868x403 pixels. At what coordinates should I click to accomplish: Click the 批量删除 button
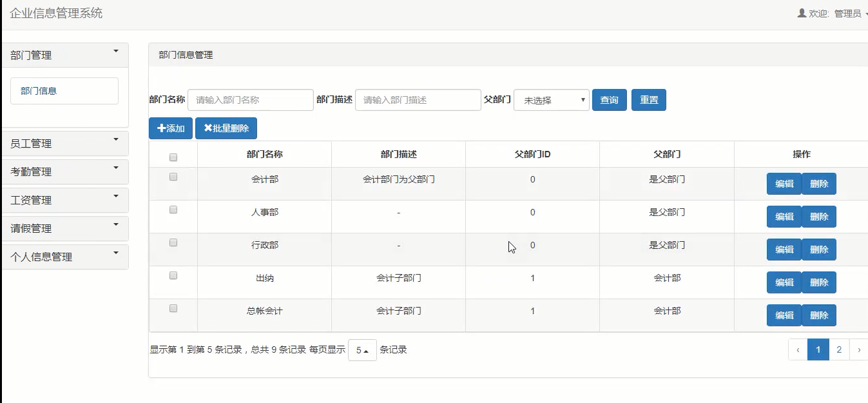pos(226,128)
